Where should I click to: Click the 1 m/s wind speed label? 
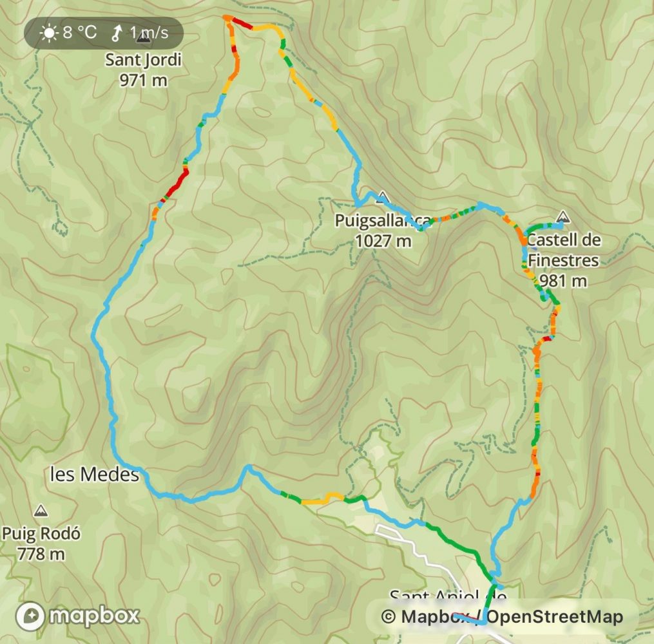click(149, 32)
